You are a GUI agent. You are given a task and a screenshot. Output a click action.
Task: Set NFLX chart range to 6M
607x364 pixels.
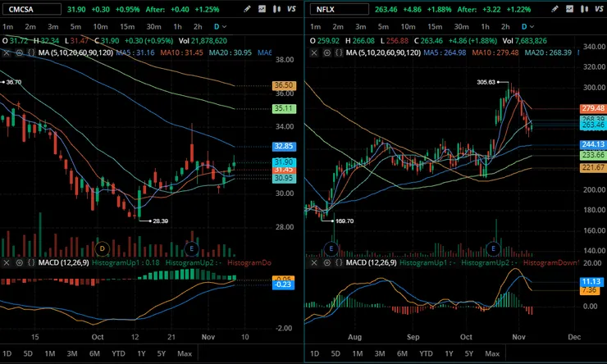[402, 353]
